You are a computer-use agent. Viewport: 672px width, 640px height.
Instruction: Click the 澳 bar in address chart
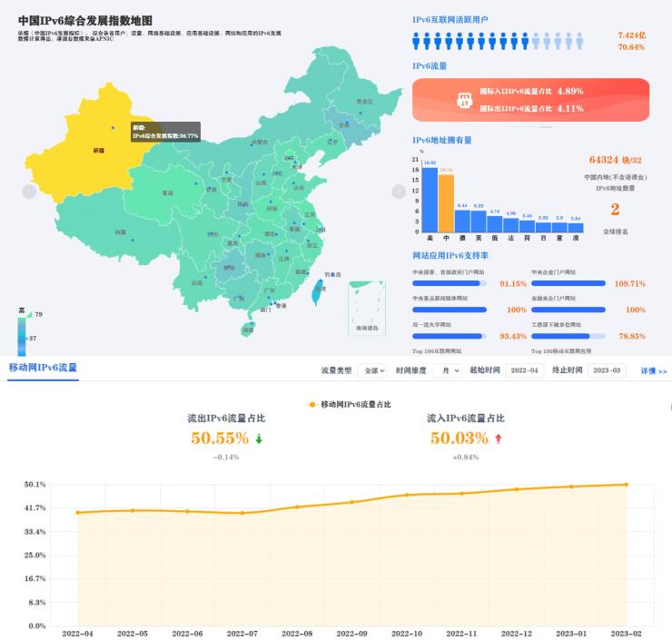(576, 228)
